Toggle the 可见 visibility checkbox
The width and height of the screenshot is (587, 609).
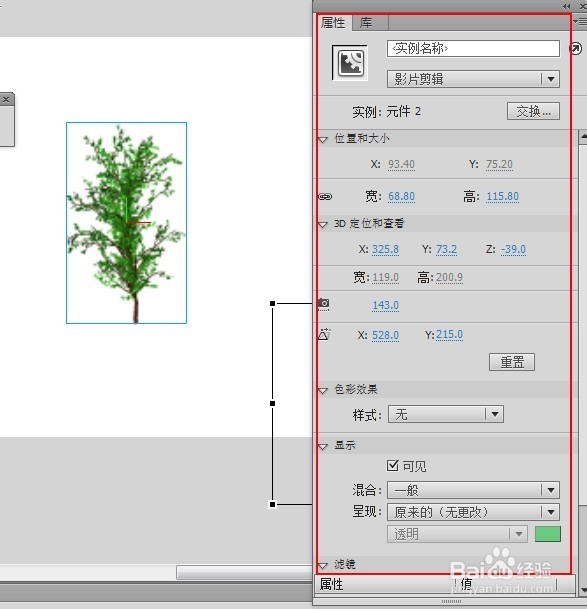tap(393, 465)
